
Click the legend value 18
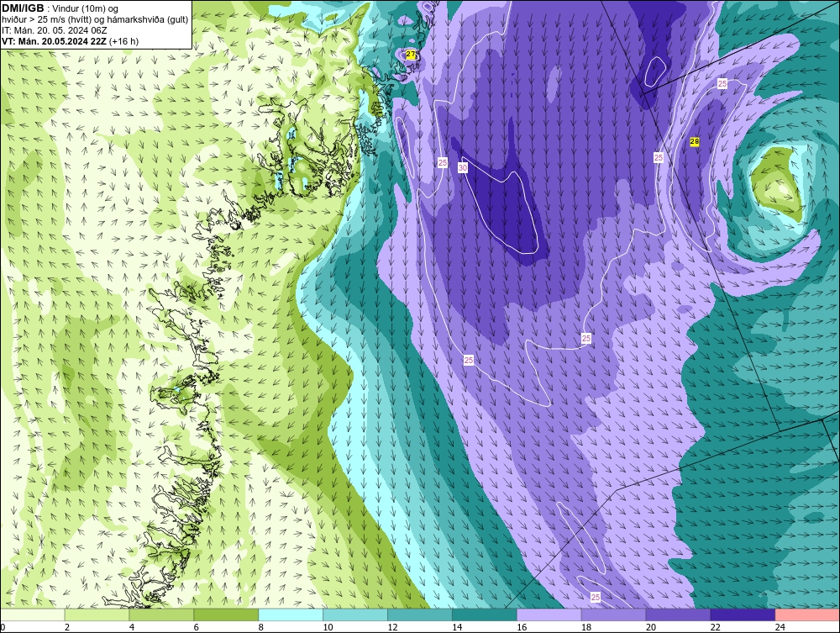pos(586,627)
